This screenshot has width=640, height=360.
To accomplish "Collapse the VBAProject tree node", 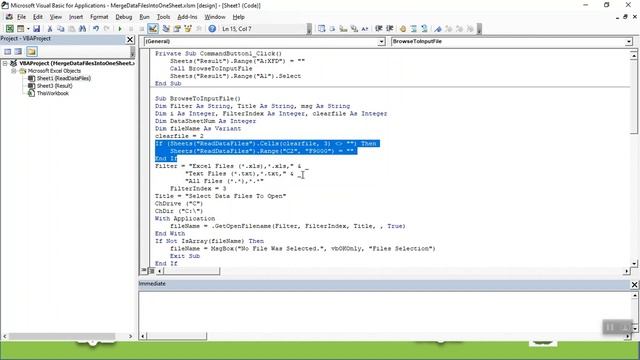I will pos(5,63).
